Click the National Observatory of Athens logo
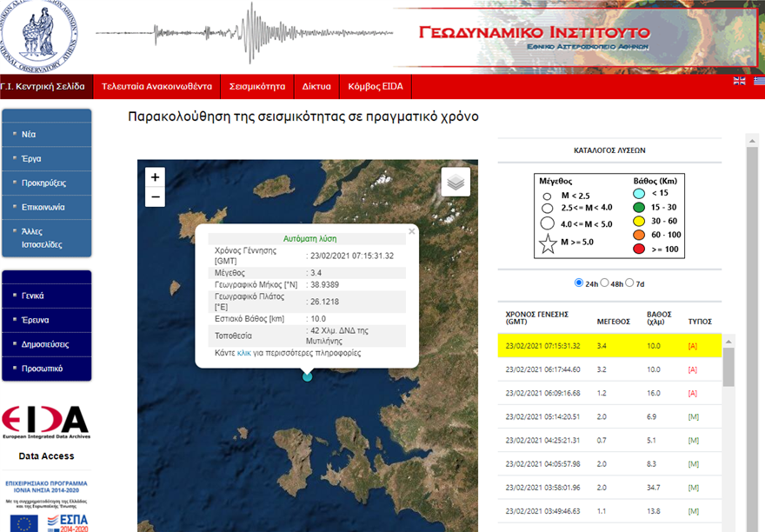 point(38,35)
